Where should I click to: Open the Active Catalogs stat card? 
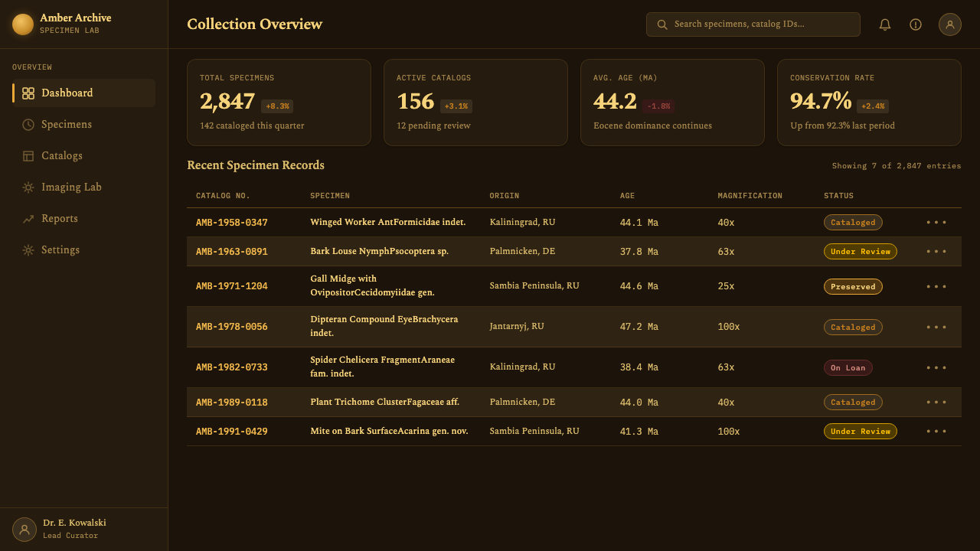pyautogui.click(x=476, y=103)
